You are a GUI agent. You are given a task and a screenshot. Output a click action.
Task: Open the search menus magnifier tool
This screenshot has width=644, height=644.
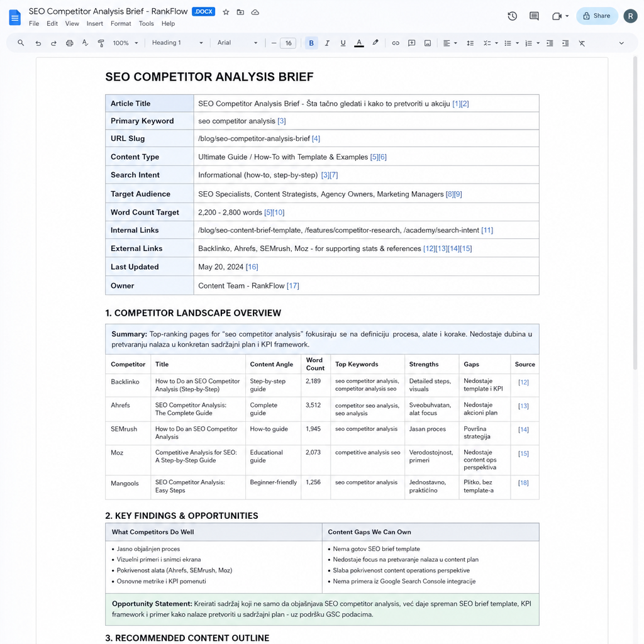[21, 43]
